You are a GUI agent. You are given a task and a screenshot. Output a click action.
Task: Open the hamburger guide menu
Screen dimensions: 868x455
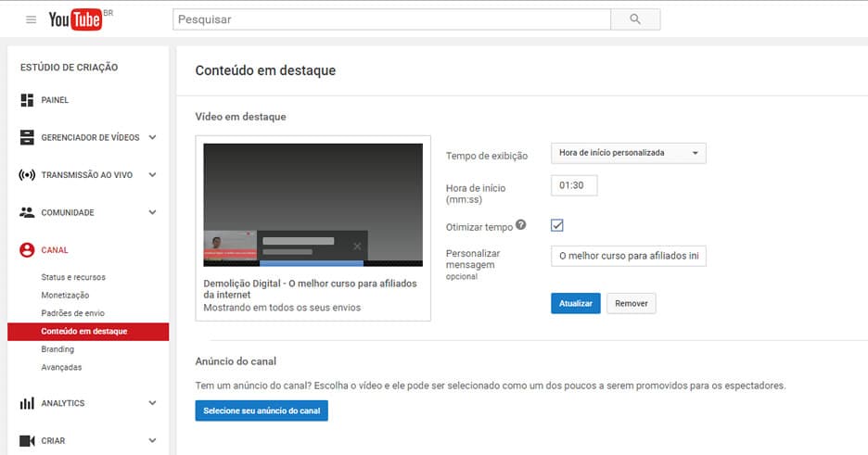click(x=31, y=19)
